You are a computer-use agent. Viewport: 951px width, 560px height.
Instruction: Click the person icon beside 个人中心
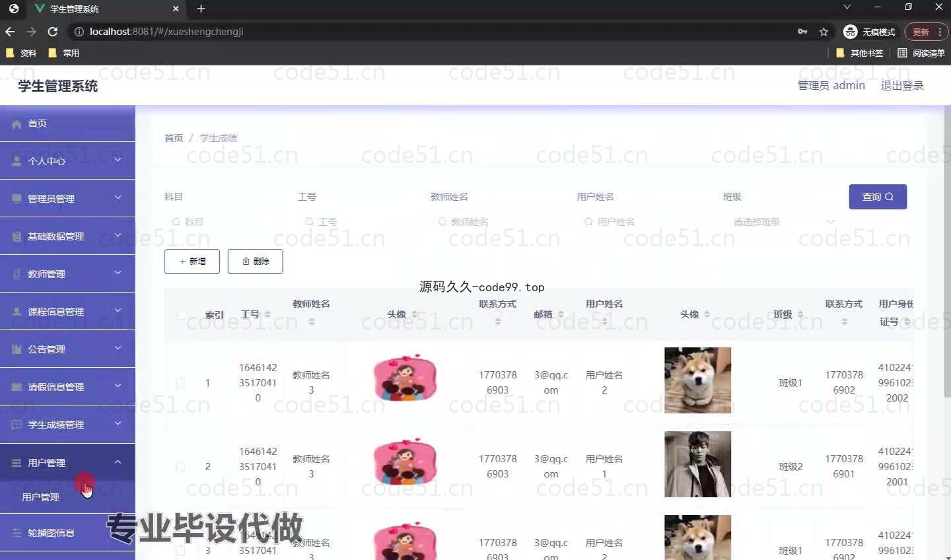pos(17,161)
